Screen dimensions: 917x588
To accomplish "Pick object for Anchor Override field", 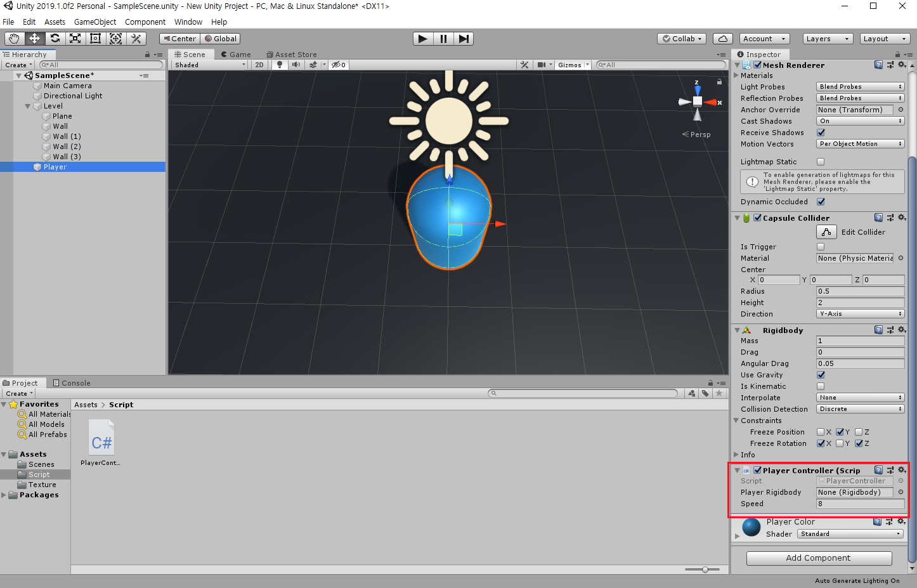I will [901, 110].
